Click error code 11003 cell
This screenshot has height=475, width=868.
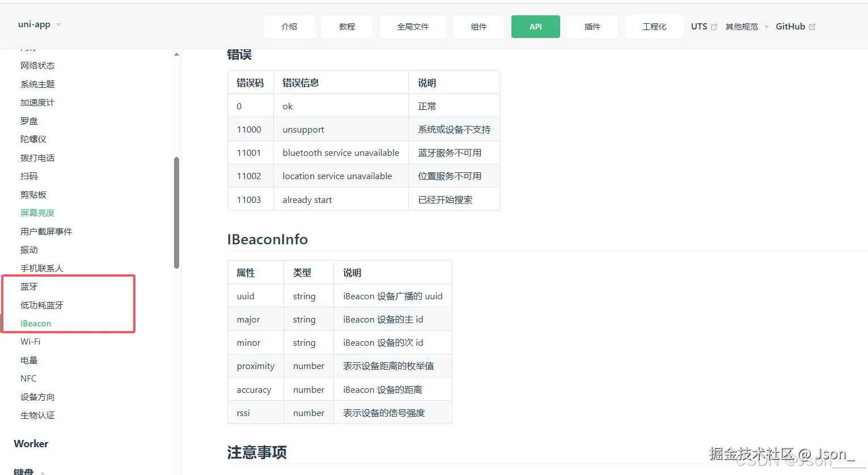(x=251, y=200)
